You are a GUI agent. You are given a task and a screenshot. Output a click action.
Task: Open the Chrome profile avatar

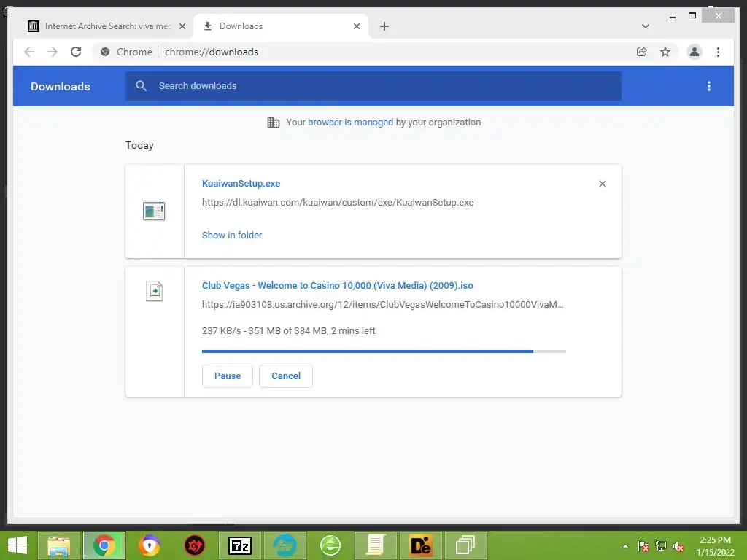pyautogui.click(x=694, y=52)
